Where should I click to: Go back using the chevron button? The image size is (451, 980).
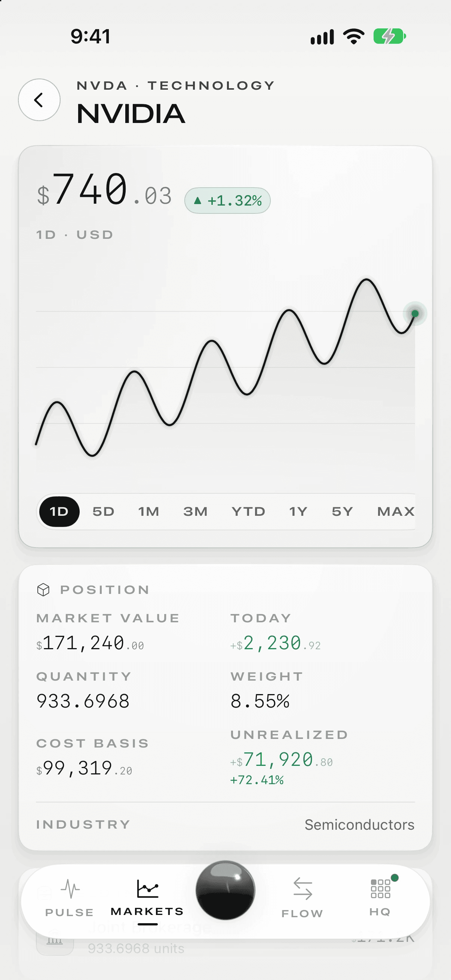coord(39,100)
